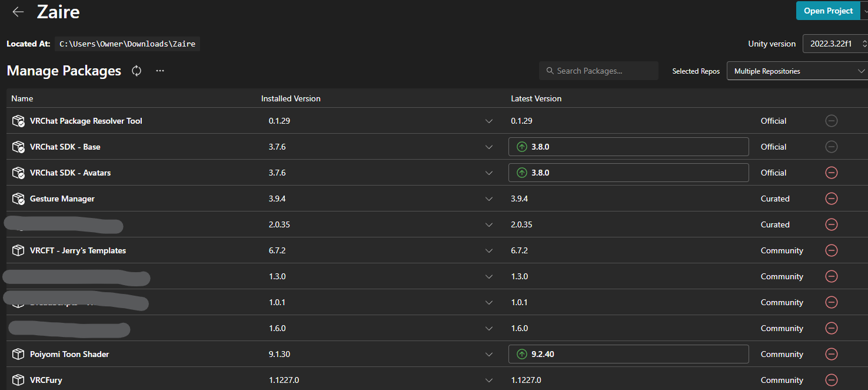Click the disabled remove icon for VRChat SDK - Base
This screenshot has width=868, height=390.
(x=832, y=147)
